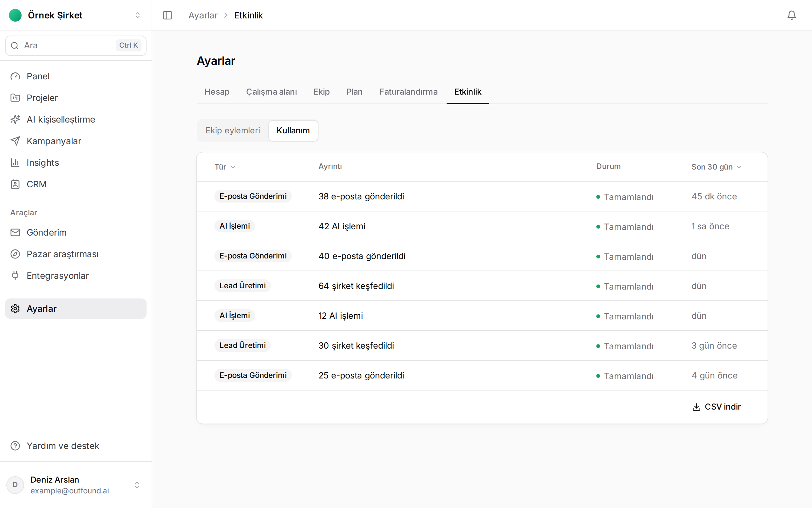Viewport: 812px width, 508px height.
Task: Click the Gönderim envelope icon
Action: pyautogui.click(x=15, y=232)
